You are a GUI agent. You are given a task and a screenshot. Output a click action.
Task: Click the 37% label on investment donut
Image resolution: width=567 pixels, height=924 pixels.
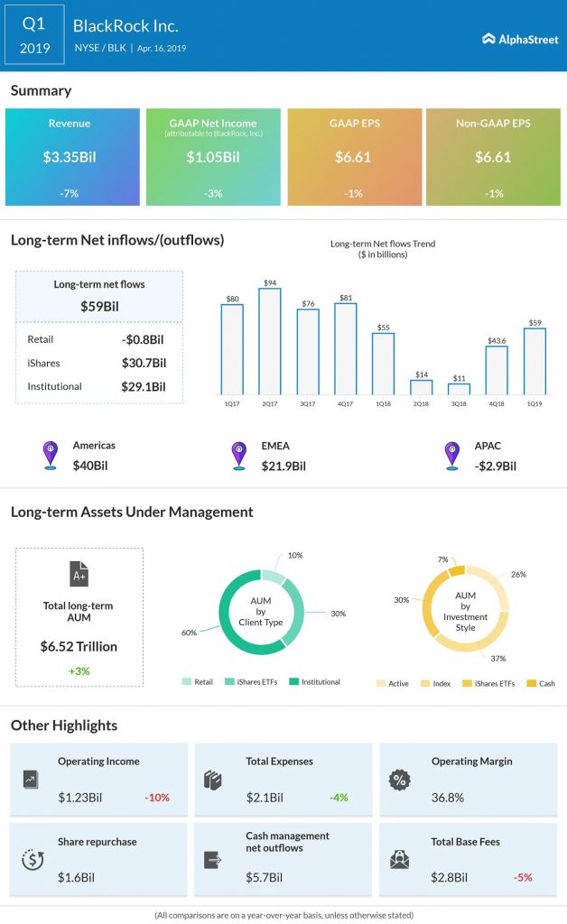coord(498,658)
